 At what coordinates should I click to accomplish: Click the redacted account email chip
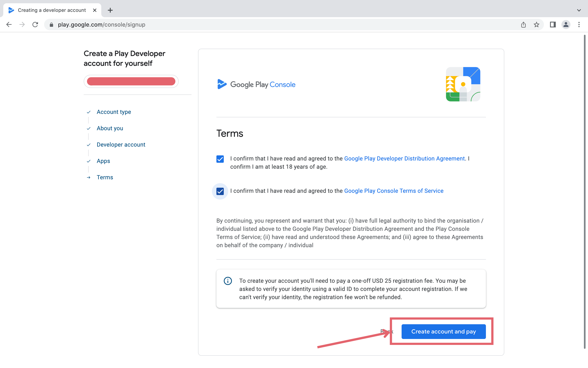[131, 81]
